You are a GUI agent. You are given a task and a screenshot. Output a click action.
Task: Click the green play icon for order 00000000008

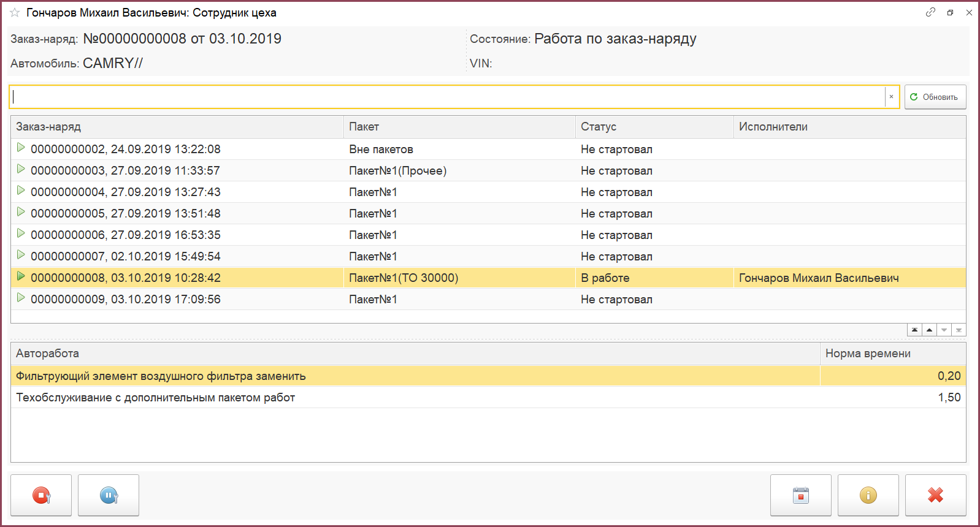(x=21, y=276)
